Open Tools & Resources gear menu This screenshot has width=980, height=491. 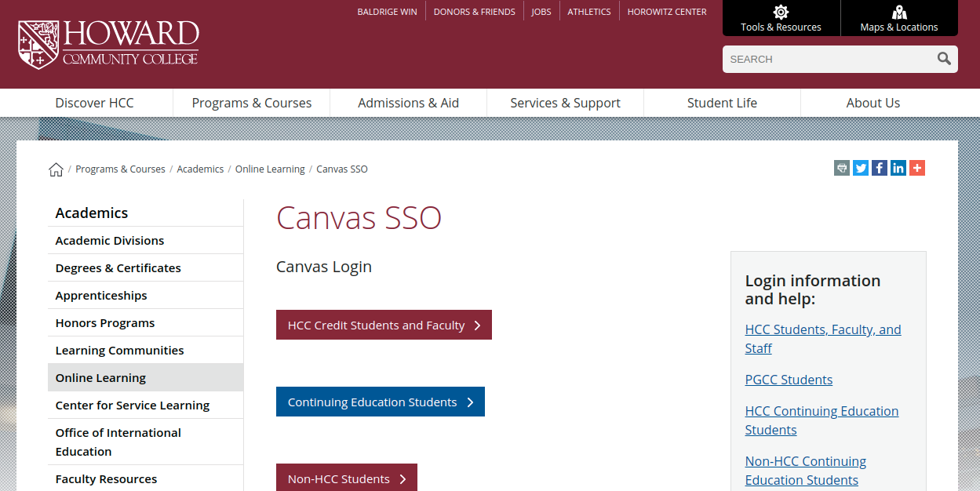781,18
